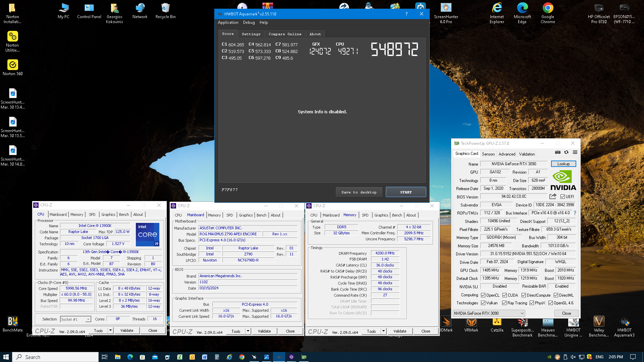Open the Advanced tab in GPU-Z
644x362 pixels.
pos(507,154)
